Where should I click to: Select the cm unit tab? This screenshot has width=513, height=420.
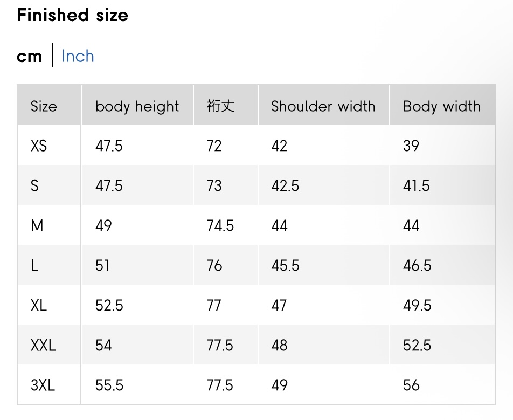tap(29, 56)
